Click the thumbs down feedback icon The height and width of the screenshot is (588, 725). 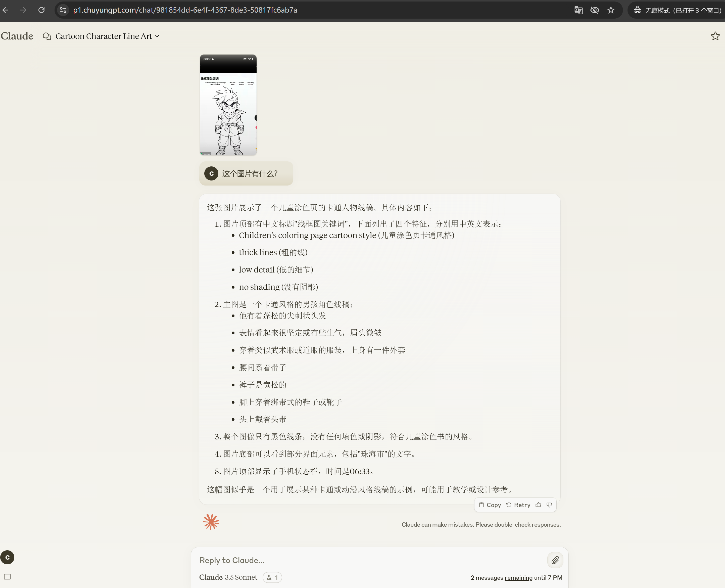click(549, 505)
